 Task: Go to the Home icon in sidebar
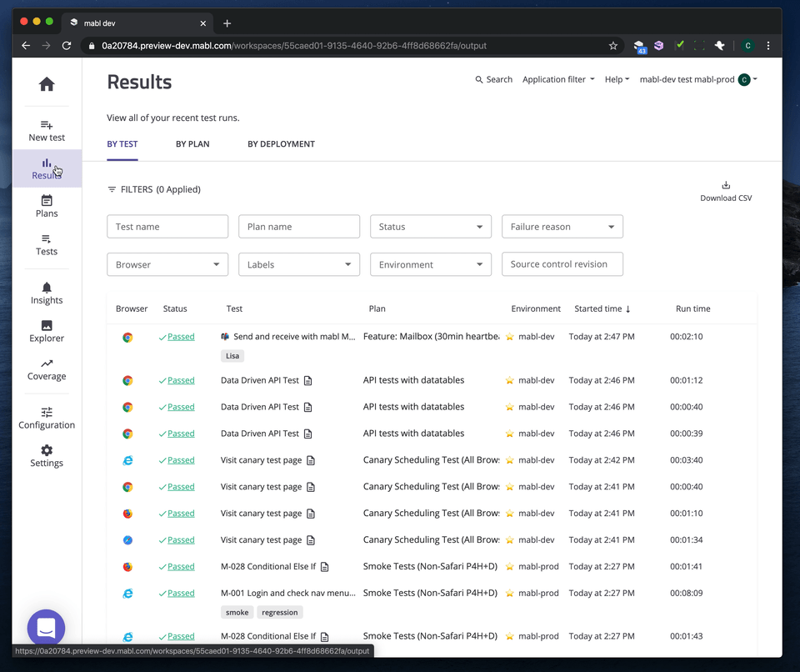(47, 83)
